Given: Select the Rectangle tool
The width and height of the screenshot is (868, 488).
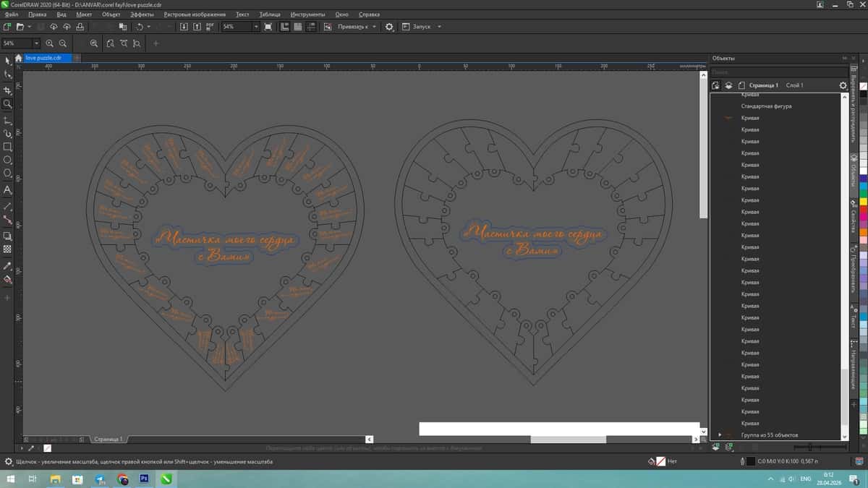Looking at the screenshot, I should (7, 147).
